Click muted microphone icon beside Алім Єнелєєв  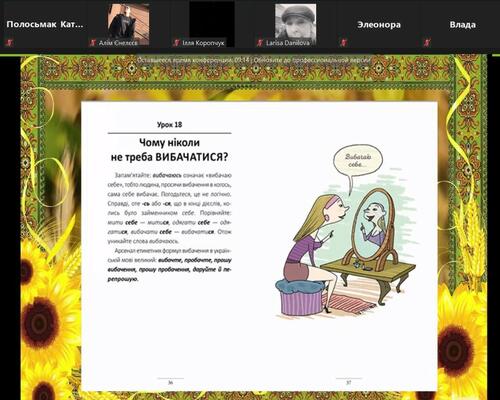click(x=93, y=43)
